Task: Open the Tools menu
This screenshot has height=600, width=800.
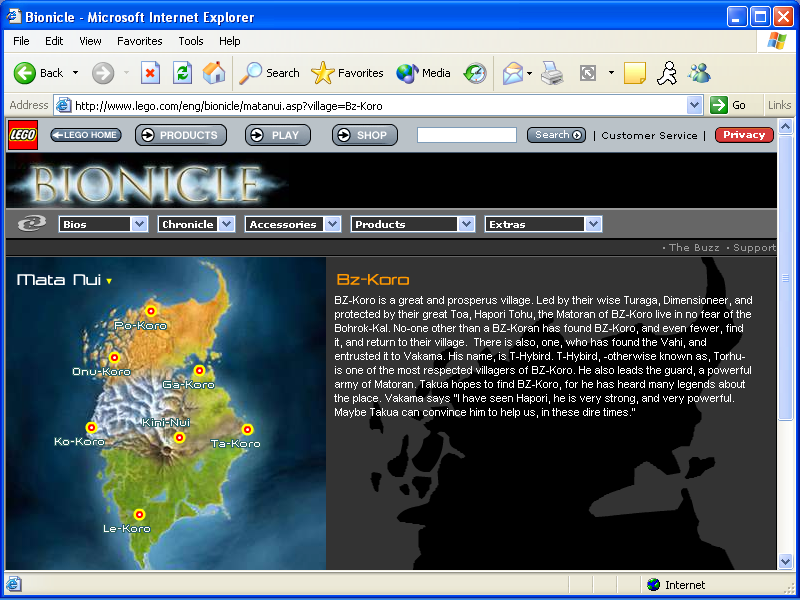Action: click(191, 41)
